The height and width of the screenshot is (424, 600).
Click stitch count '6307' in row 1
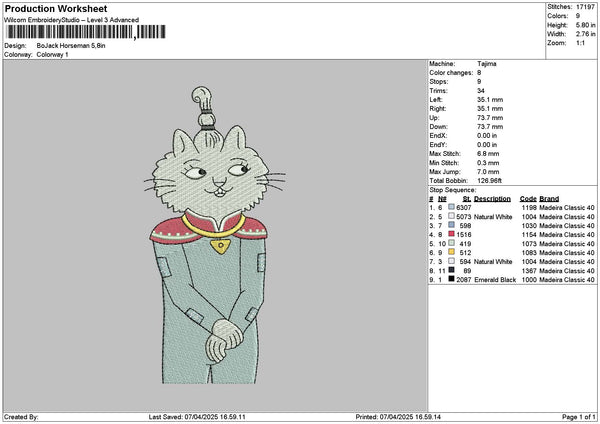463,208
